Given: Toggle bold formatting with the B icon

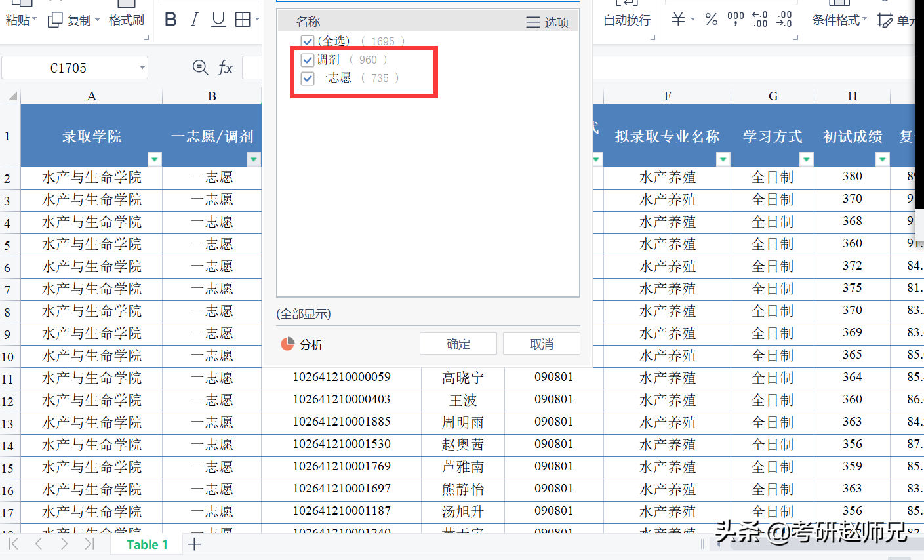Looking at the screenshot, I should click(170, 19).
